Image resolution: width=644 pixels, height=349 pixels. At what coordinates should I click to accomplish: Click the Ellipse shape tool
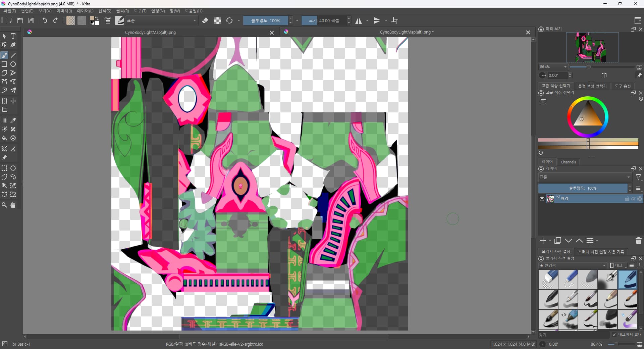coord(13,64)
